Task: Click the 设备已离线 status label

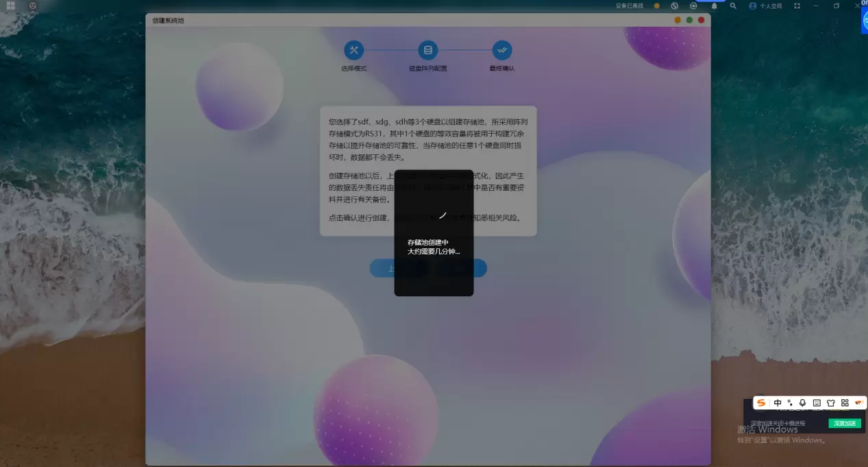Action: pos(630,5)
